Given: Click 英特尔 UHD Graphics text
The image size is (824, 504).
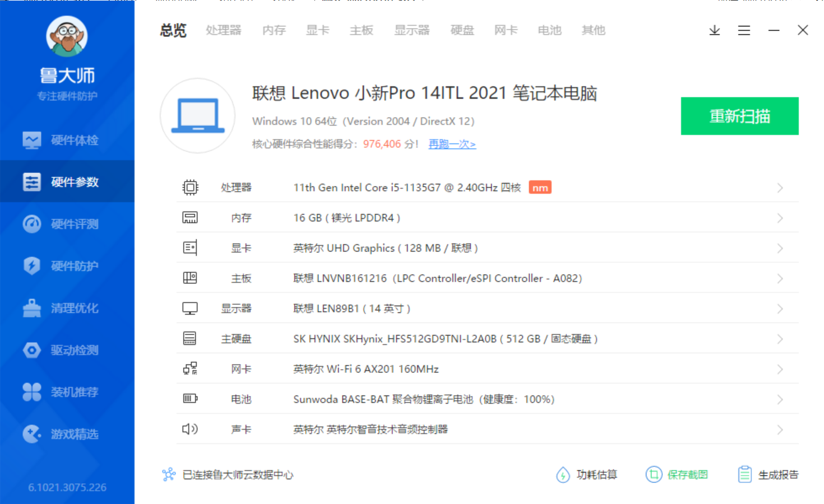Looking at the screenshot, I should [x=386, y=248].
